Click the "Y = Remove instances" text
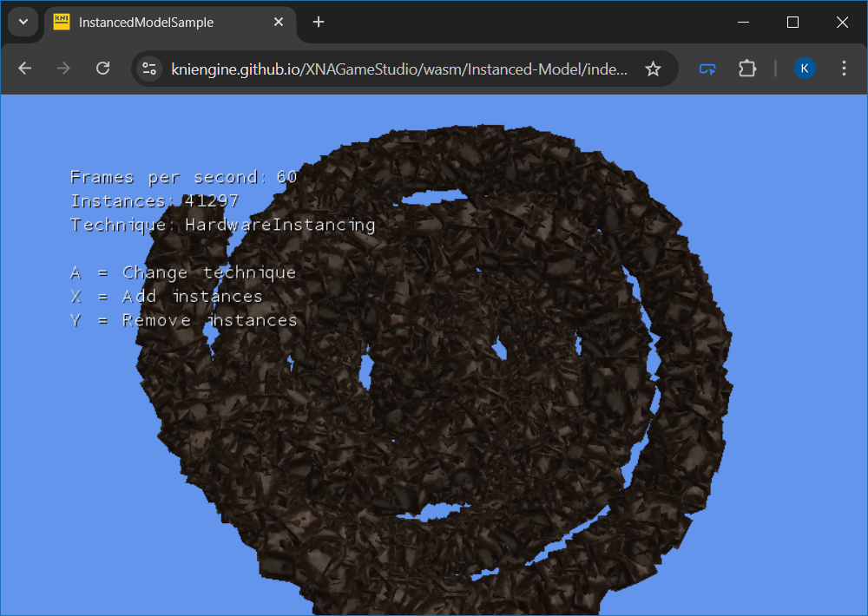This screenshot has width=868, height=616. [183, 320]
